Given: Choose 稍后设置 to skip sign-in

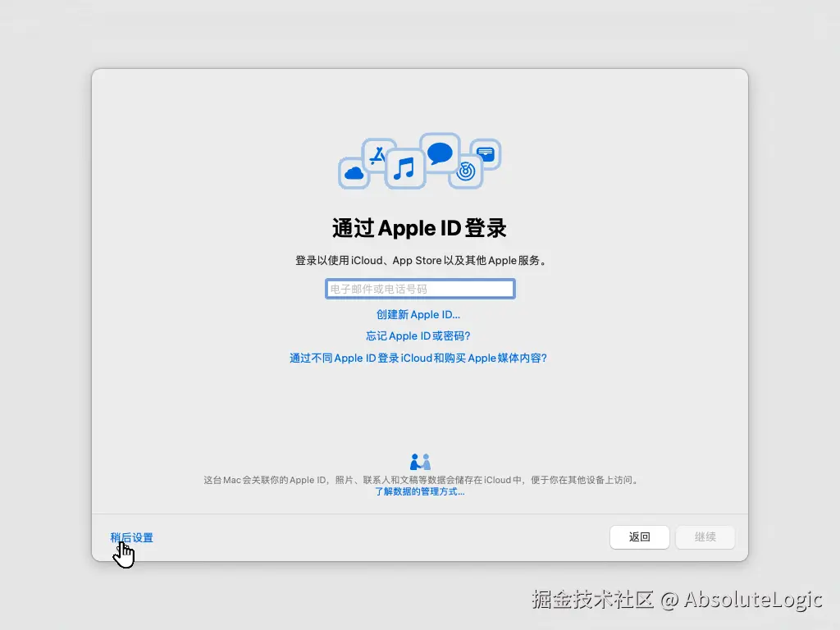Looking at the screenshot, I should (x=132, y=537).
